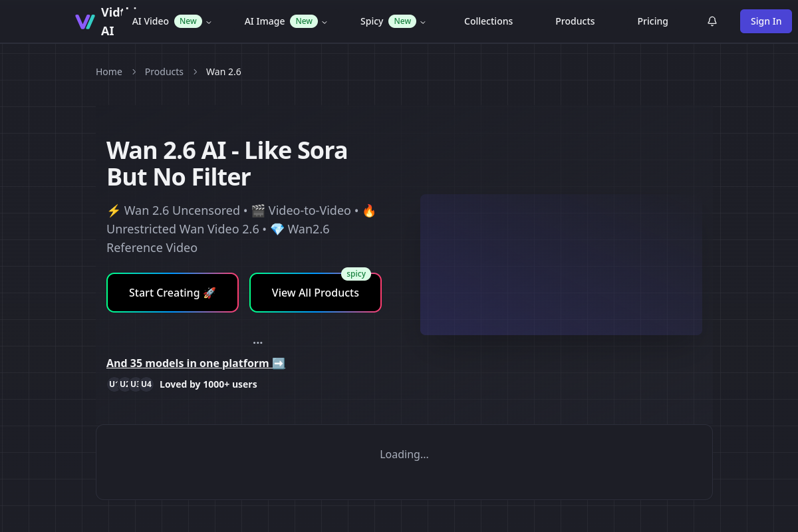Click the New badge beside AI Image
The image size is (798, 532).
pos(304,21)
